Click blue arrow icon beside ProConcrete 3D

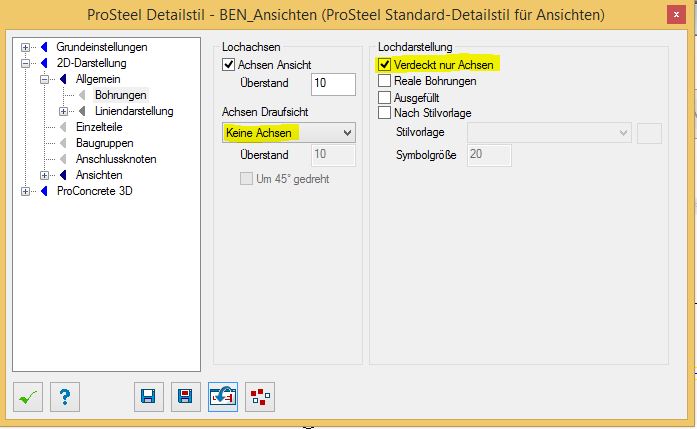[x=44, y=191]
